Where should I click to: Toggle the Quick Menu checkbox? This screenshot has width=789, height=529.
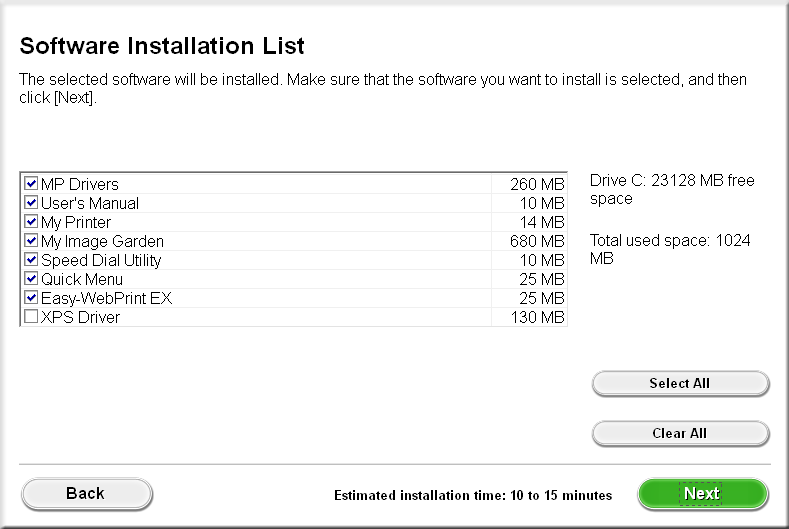[31, 279]
